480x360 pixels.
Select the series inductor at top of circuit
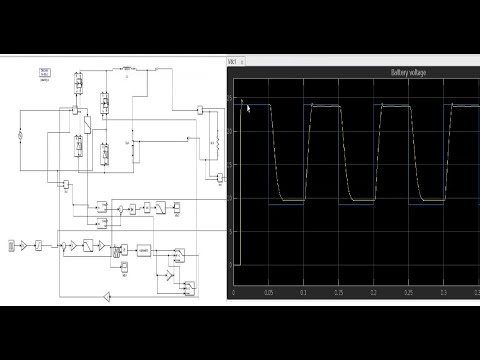(x=127, y=69)
